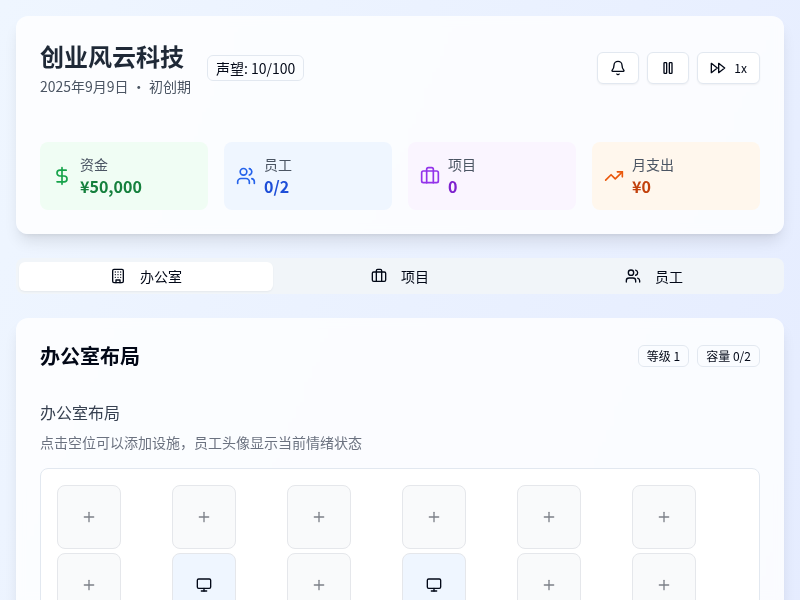Open the 员工 tab
800x600 pixels.
click(654, 277)
